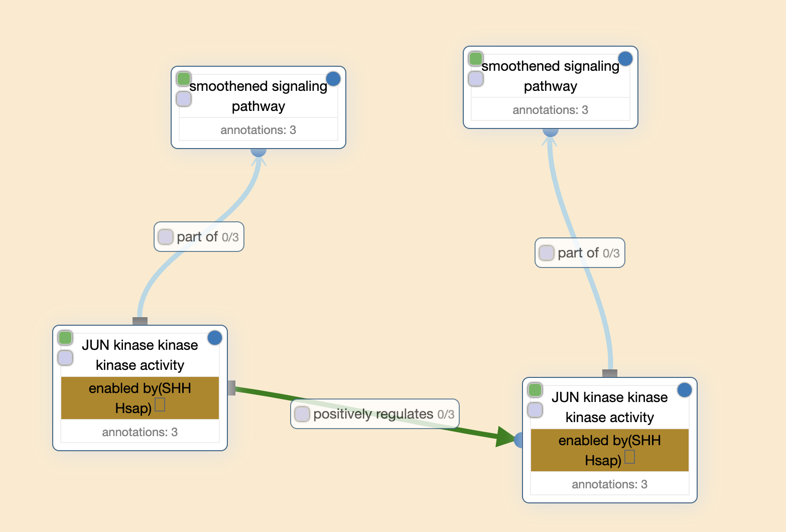
Task: Open 'annotations: 3' in the source JUN kinase node
Action: point(140,432)
